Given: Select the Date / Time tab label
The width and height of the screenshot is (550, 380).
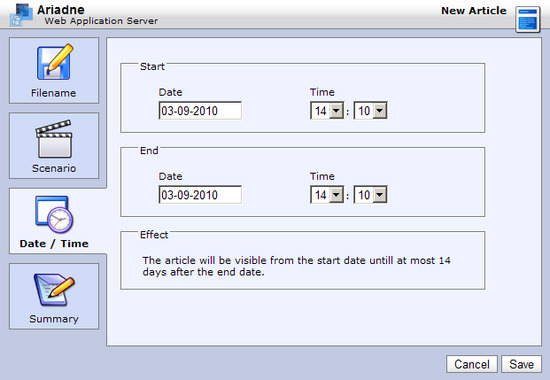Looking at the screenshot, I should tap(54, 244).
